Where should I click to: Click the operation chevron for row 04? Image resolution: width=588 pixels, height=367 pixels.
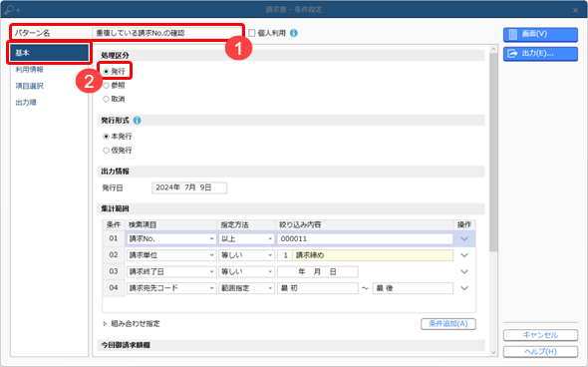tap(464, 288)
